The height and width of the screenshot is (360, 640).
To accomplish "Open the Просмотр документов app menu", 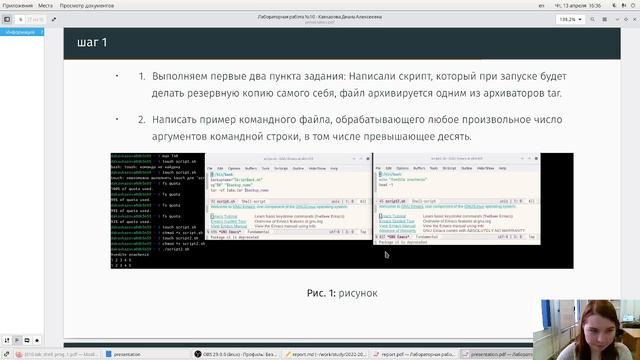I will [87, 5].
